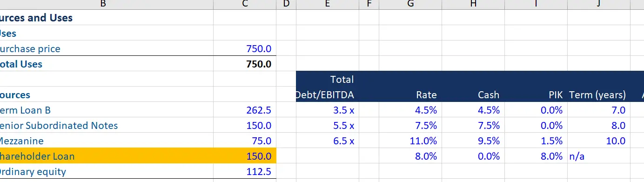Select the Purchase price value 750.0
Viewport: 644px width, 182px height.
coord(245,48)
